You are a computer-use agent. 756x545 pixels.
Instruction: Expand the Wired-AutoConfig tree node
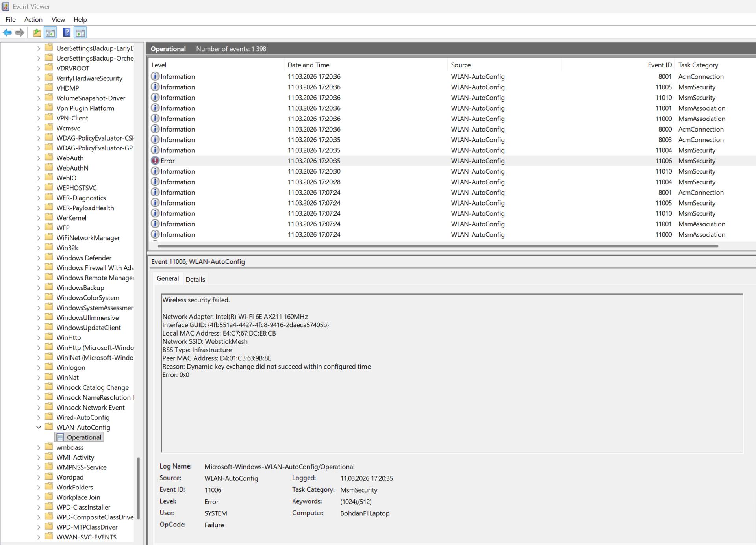[39, 417]
